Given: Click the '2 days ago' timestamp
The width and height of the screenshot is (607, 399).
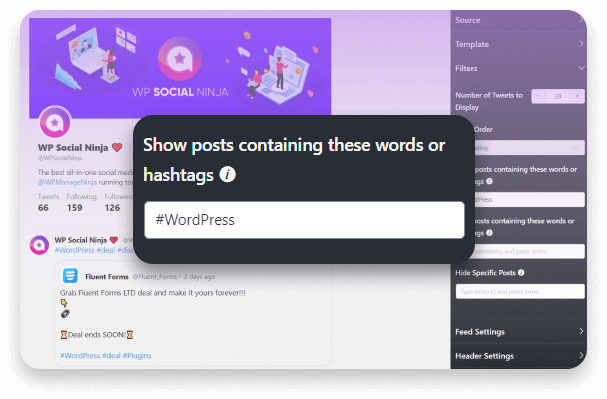Looking at the screenshot, I should (199, 277).
